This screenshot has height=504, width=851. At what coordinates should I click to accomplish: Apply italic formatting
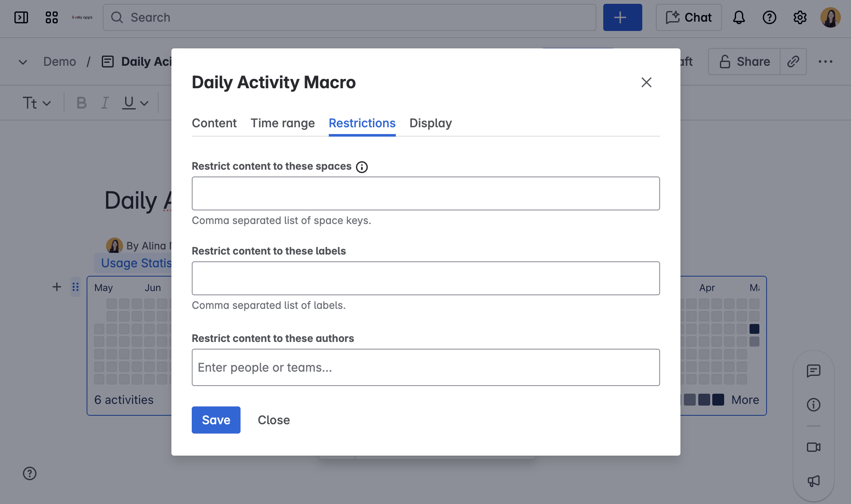[104, 102]
